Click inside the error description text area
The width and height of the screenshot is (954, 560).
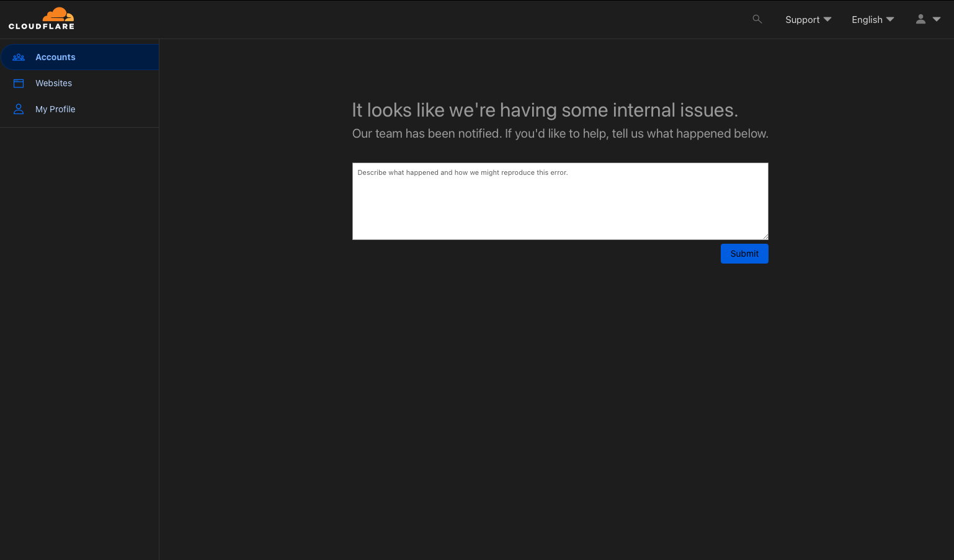tap(560, 201)
